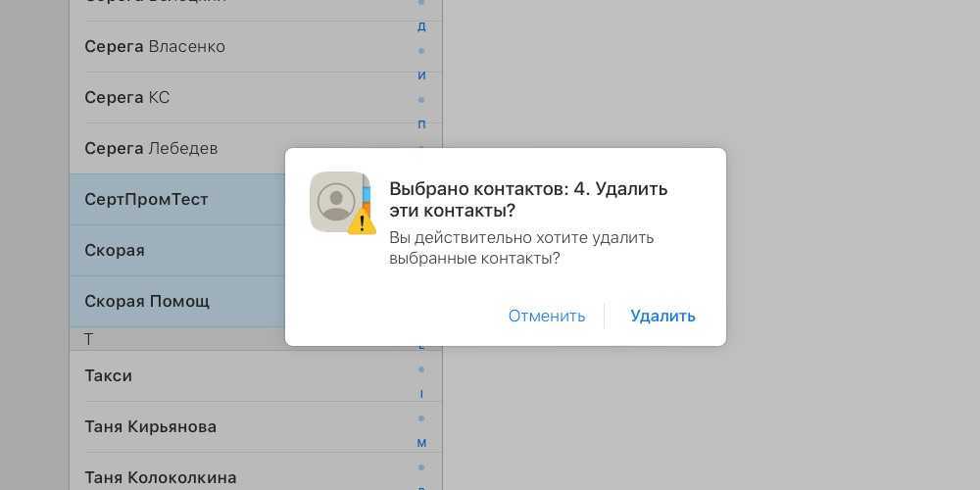
Task: Open contact Таня Кирьянова
Action: tap(151, 427)
